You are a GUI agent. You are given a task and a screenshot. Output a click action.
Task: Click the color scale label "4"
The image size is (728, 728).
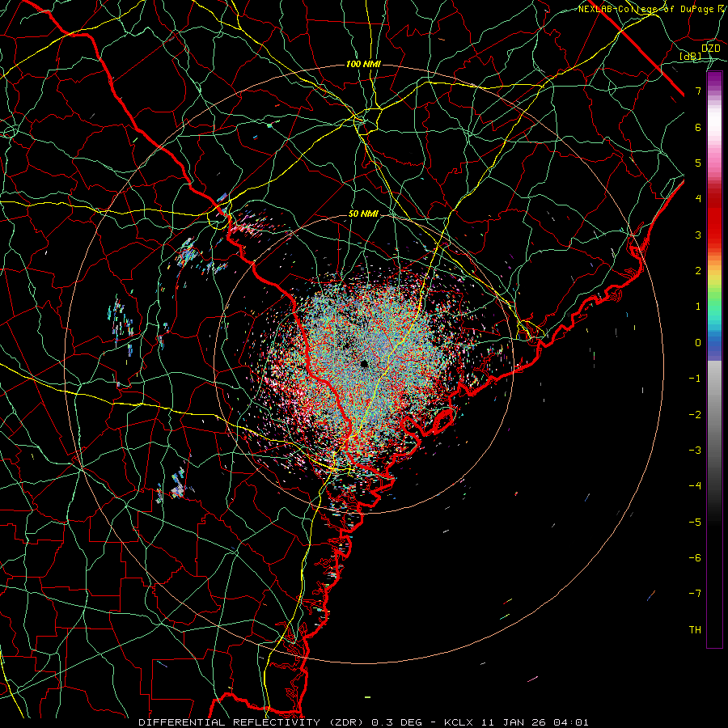pyautogui.click(x=698, y=198)
